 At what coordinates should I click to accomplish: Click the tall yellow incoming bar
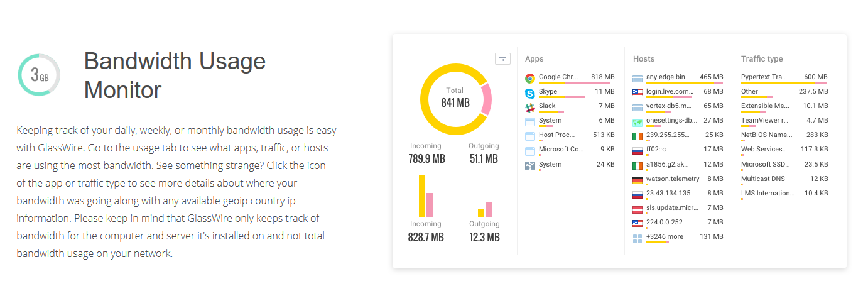(422, 196)
